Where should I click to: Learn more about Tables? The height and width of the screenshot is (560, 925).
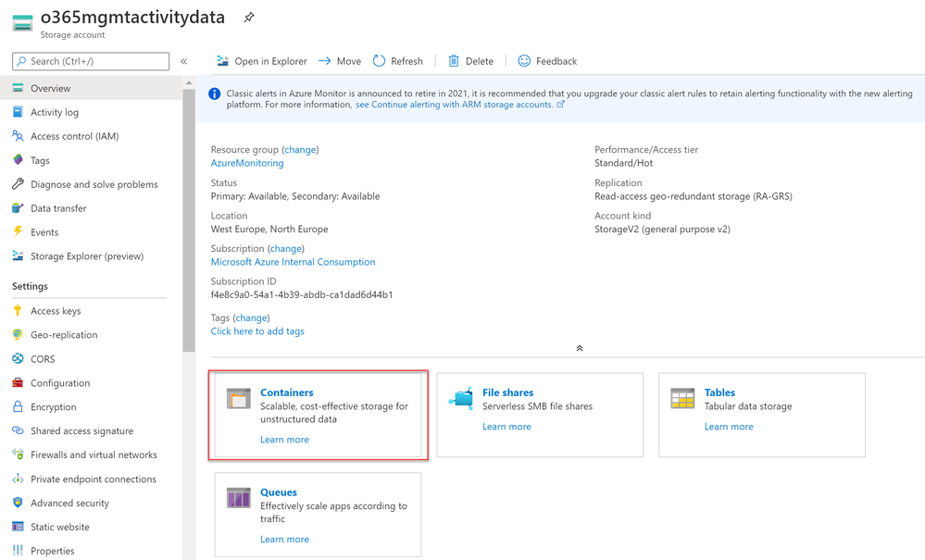(x=729, y=427)
